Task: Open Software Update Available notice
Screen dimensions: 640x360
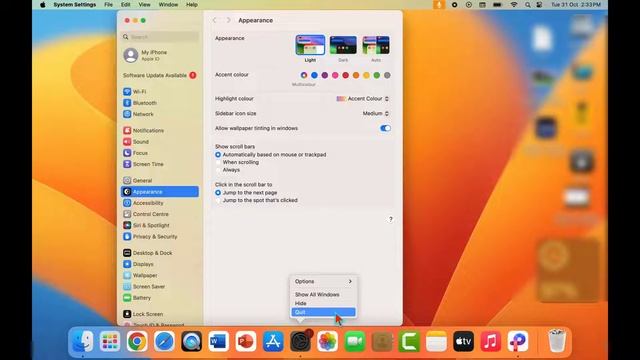Action: tap(160, 76)
